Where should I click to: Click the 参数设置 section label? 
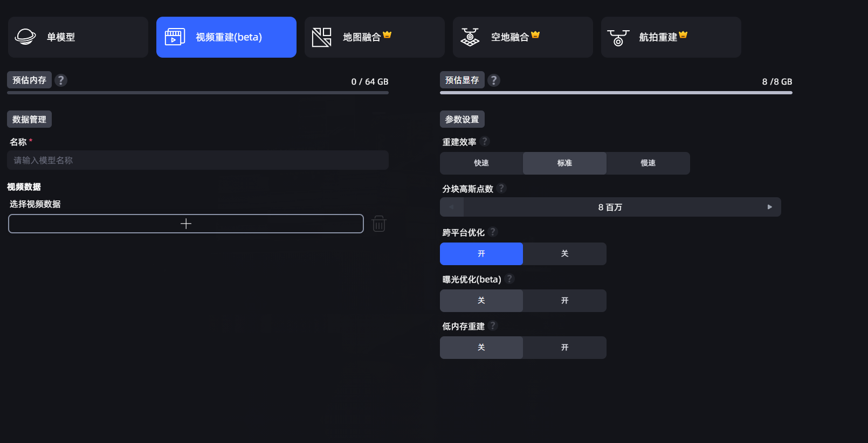point(462,119)
